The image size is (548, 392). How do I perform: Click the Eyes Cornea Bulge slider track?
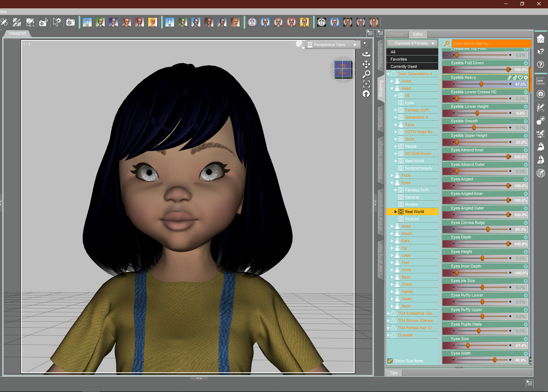(482, 229)
